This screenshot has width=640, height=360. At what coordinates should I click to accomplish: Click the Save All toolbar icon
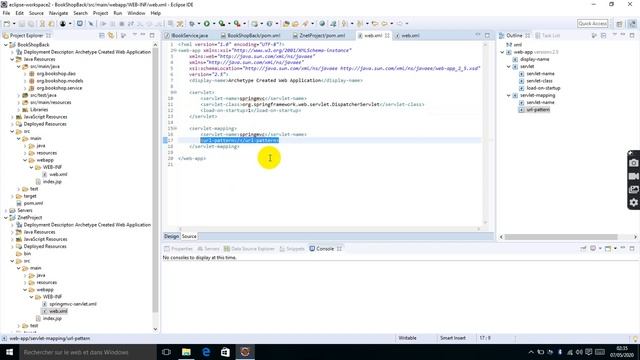31,24
